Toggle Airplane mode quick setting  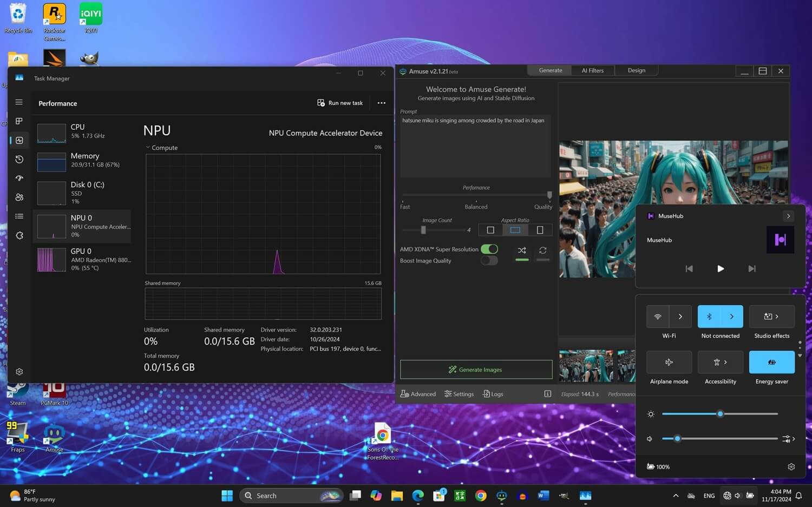(x=669, y=362)
